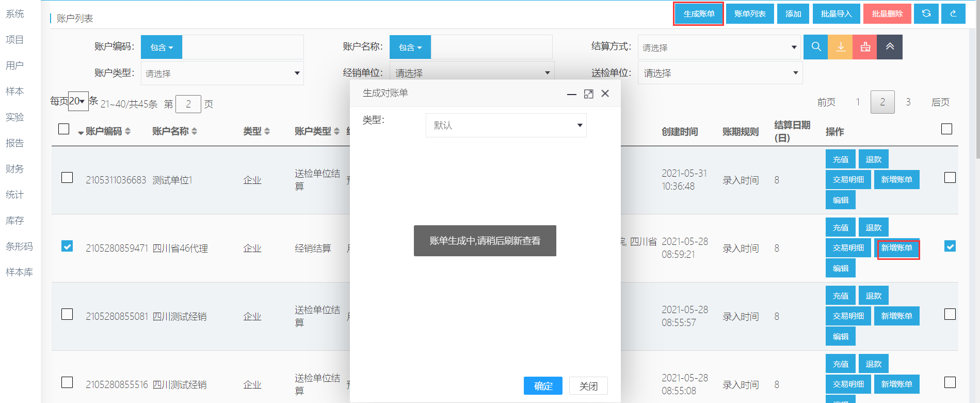Click the magnifier search icon button
This screenshot has width=980, height=403.
[815, 47]
